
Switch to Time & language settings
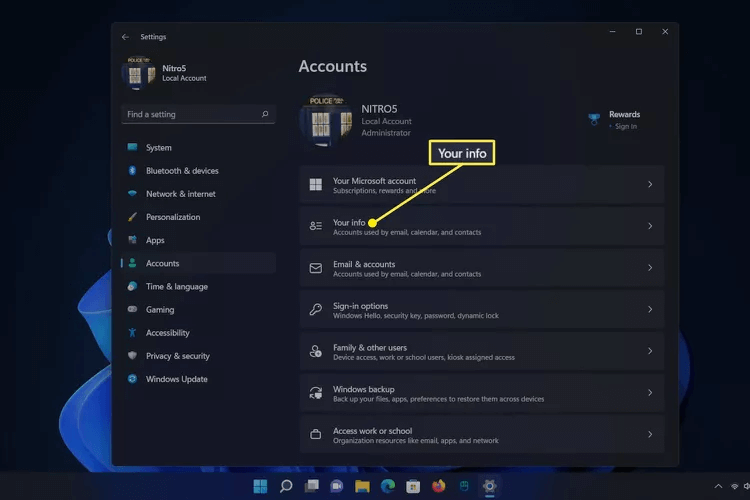point(199,286)
